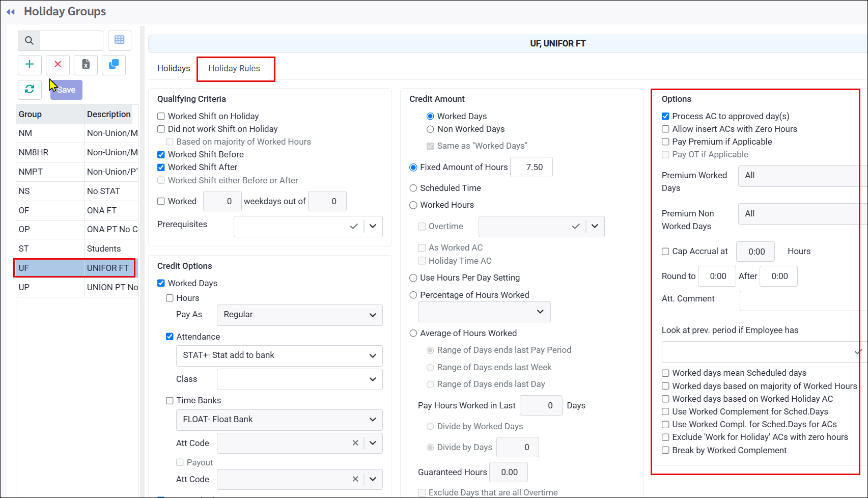The height and width of the screenshot is (498, 868).
Task: Open the Pay As Regular dropdown
Action: 300,315
